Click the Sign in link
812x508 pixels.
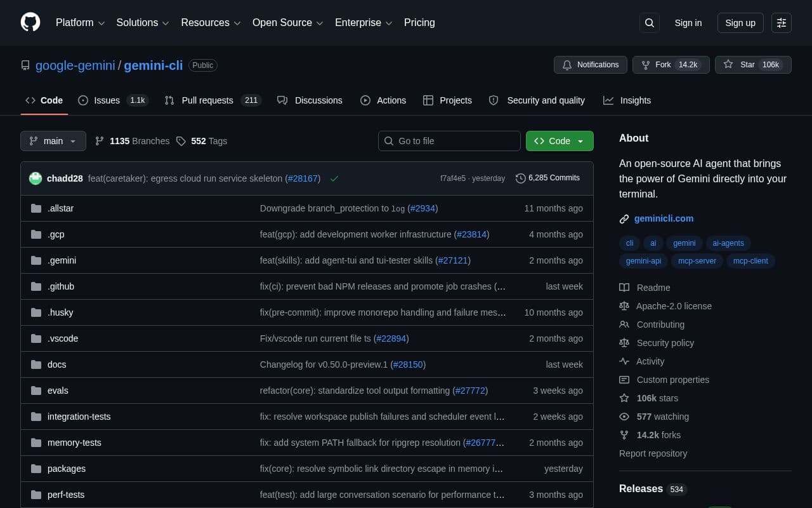pos(688,23)
